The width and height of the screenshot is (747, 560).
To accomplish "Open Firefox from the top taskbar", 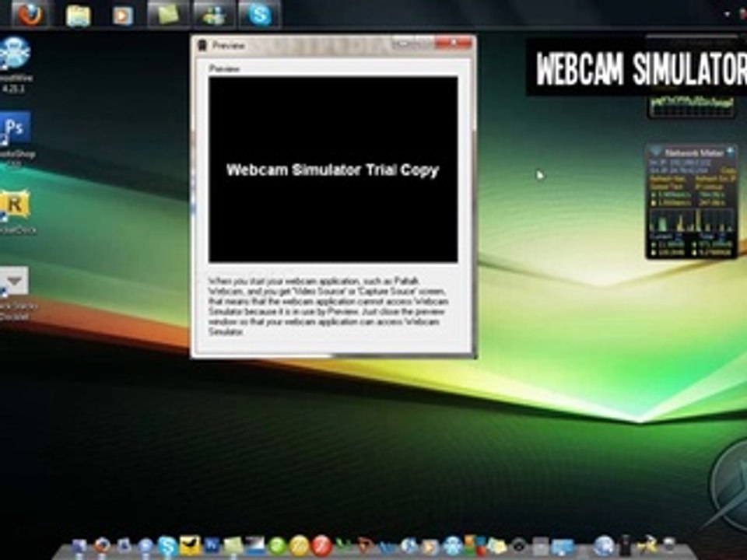I will pyautogui.click(x=30, y=14).
